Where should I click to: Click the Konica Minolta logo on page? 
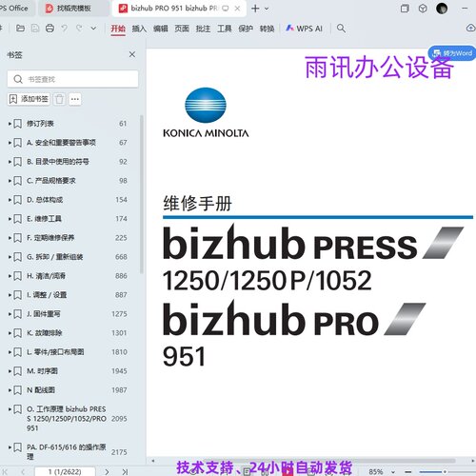pos(206,112)
